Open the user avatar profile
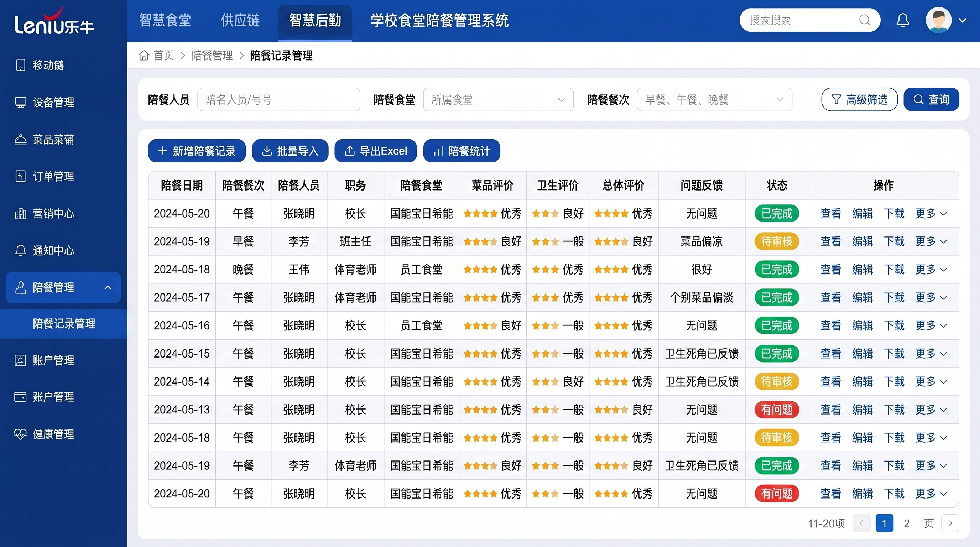The height and width of the screenshot is (547, 980). [x=939, y=20]
